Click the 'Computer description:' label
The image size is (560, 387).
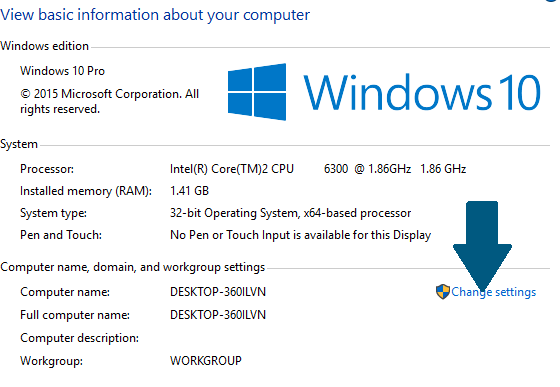point(80,338)
